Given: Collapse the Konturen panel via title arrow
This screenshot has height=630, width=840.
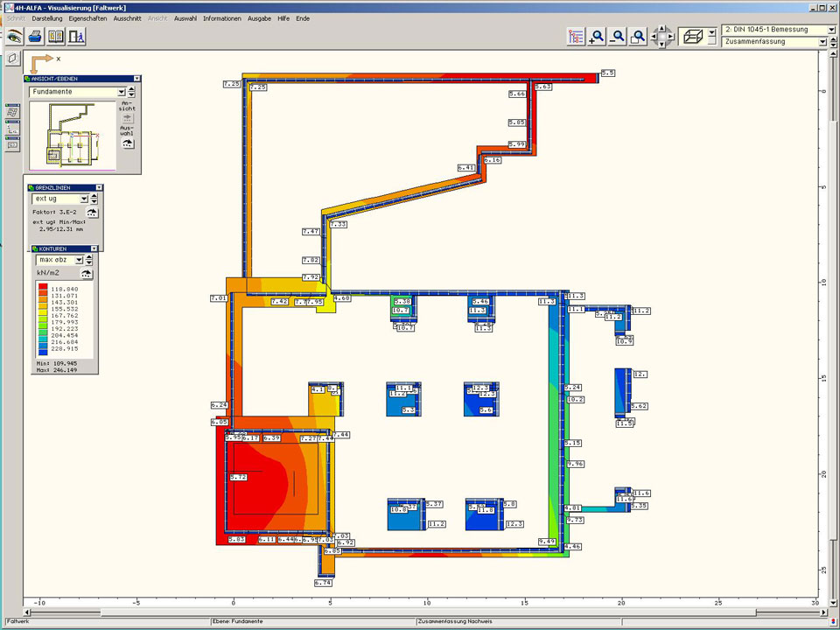Looking at the screenshot, I should tap(93, 248).
